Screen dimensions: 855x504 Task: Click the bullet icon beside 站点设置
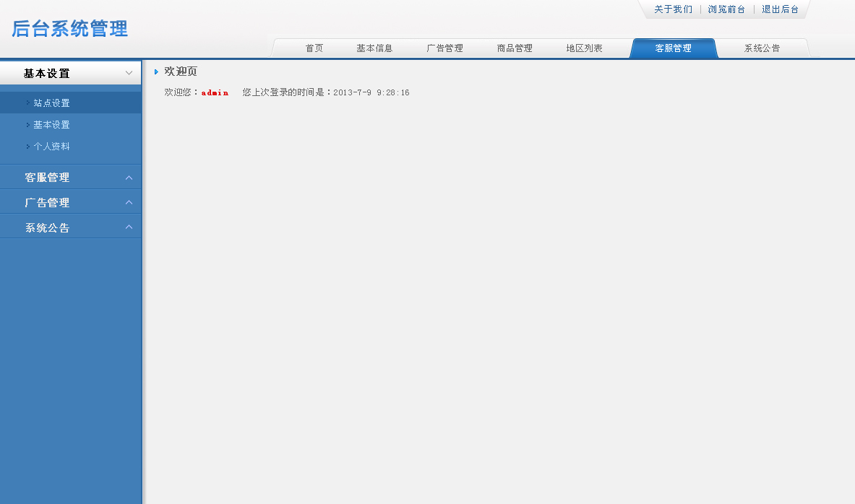[27, 103]
